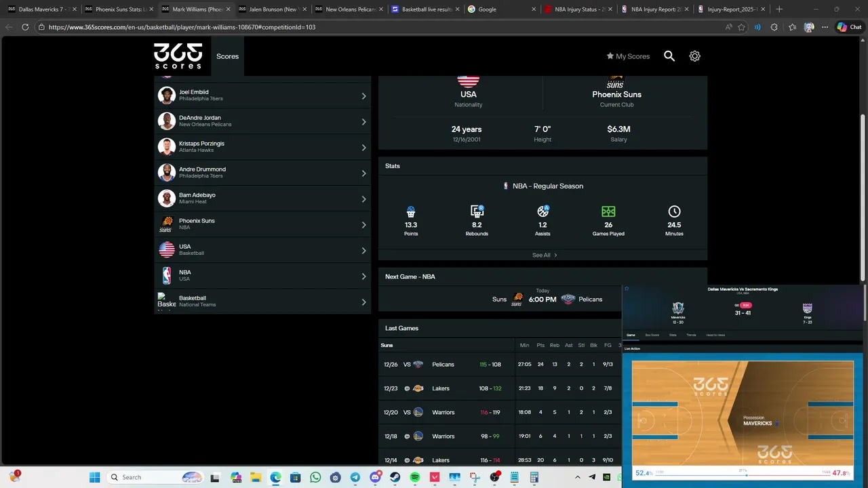Image resolution: width=868 pixels, height=488 pixels.
Task: Open 12/20 game versus Warriors
Action: (x=500, y=412)
